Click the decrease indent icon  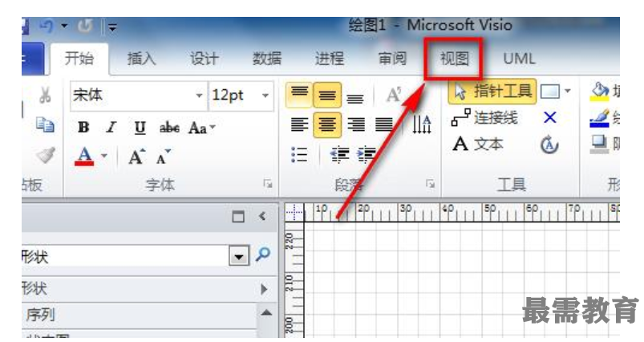point(339,155)
